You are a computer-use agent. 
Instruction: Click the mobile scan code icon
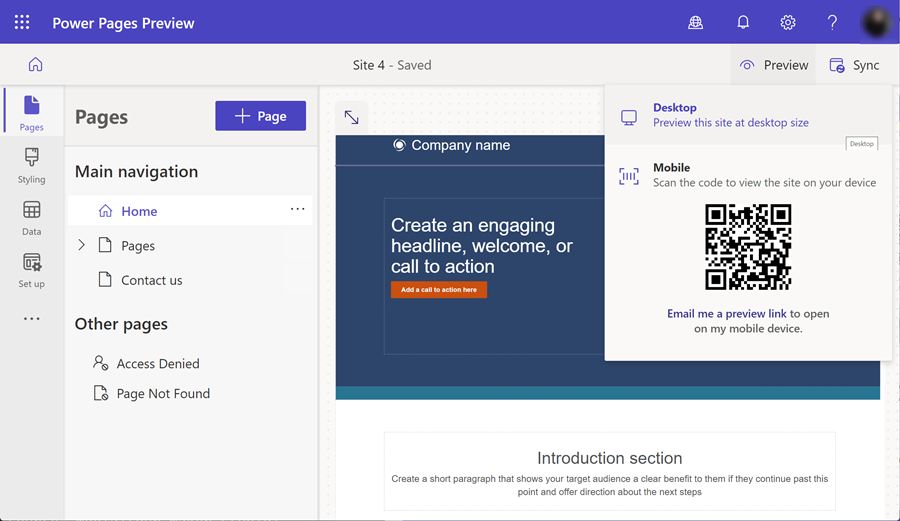pyautogui.click(x=629, y=176)
